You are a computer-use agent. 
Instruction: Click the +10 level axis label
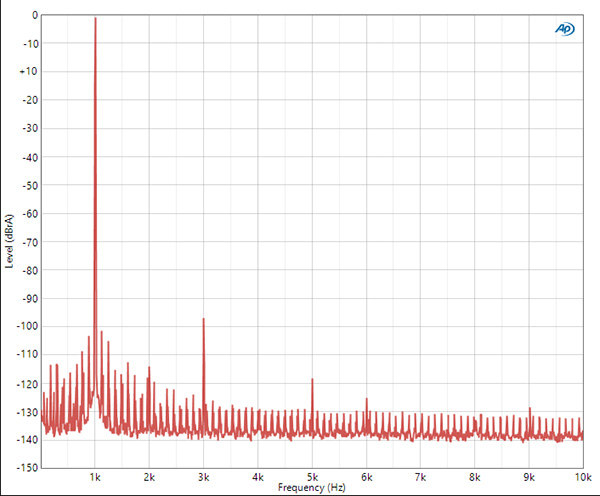pos(29,72)
